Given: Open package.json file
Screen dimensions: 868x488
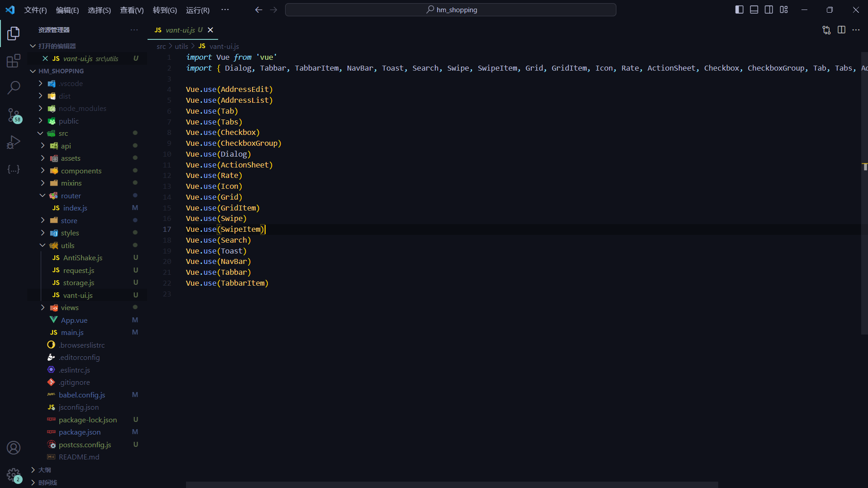Looking at the screenshot, I should (87, 432).
